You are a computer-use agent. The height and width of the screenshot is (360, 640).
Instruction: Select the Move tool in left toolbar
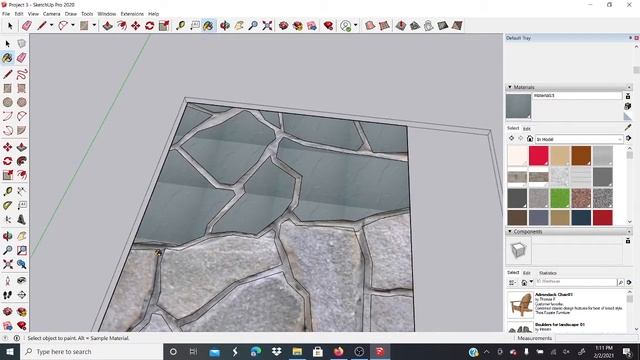7,147
